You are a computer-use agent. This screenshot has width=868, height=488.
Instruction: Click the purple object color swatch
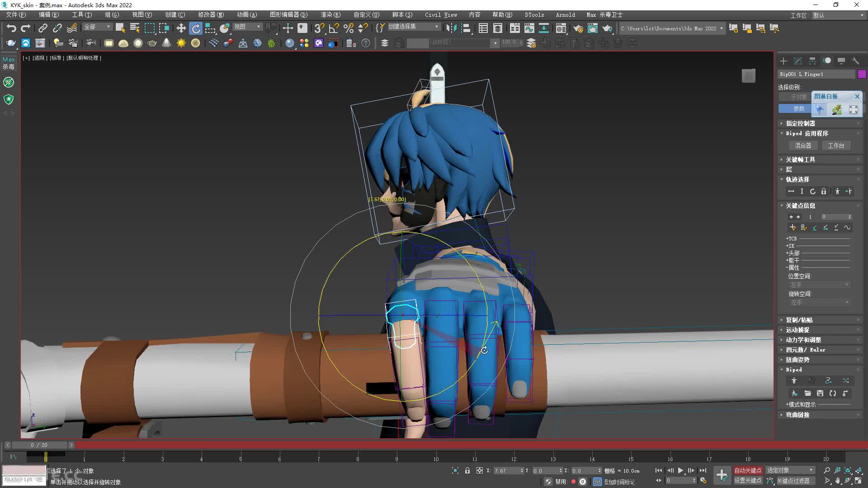click(862, 74)
